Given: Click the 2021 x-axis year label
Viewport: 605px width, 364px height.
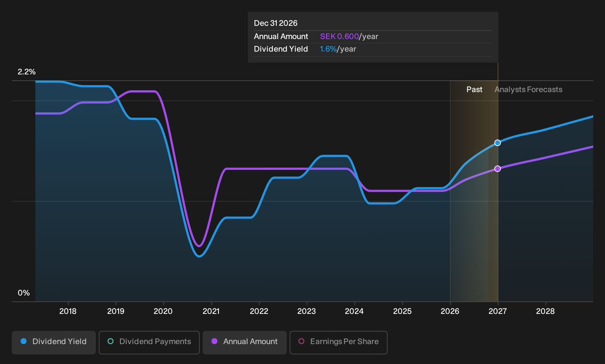Looking at the screenshot, I should [211, 311].
